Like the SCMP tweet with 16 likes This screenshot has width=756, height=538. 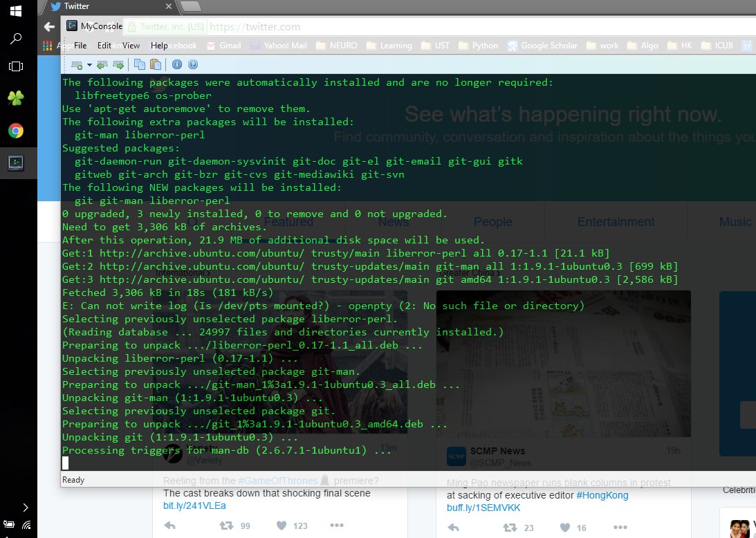565,528
